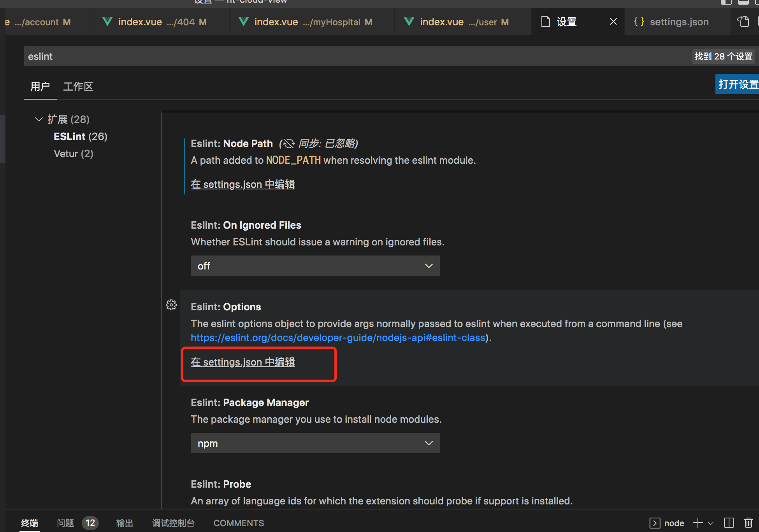Image resolution: width=759 pixels, height=532 pixels.
Task: Switch to the COMMENTS panel tab
Action: 239,523
